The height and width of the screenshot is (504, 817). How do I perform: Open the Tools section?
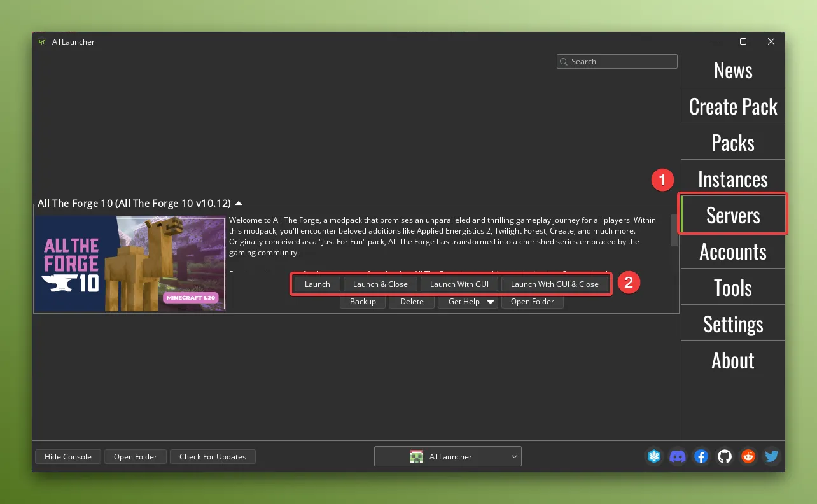click(732, 287)
